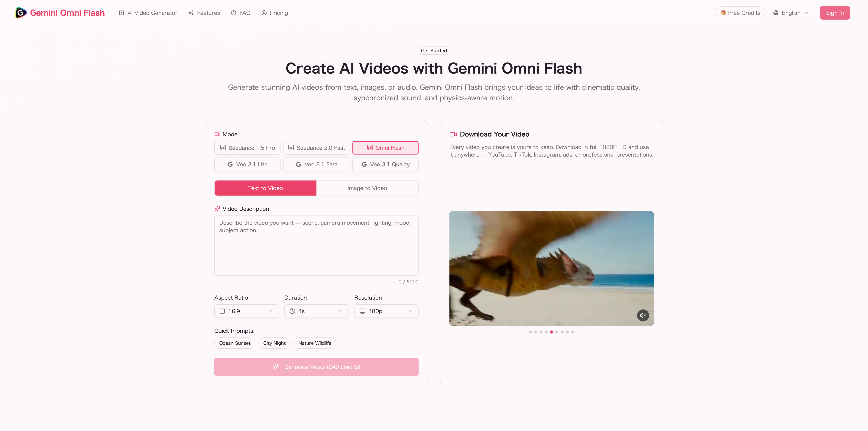This screenshot has height=431, width=868.
Task: Click the clock icon in Duration field
Action: click(x=293, y=311)
